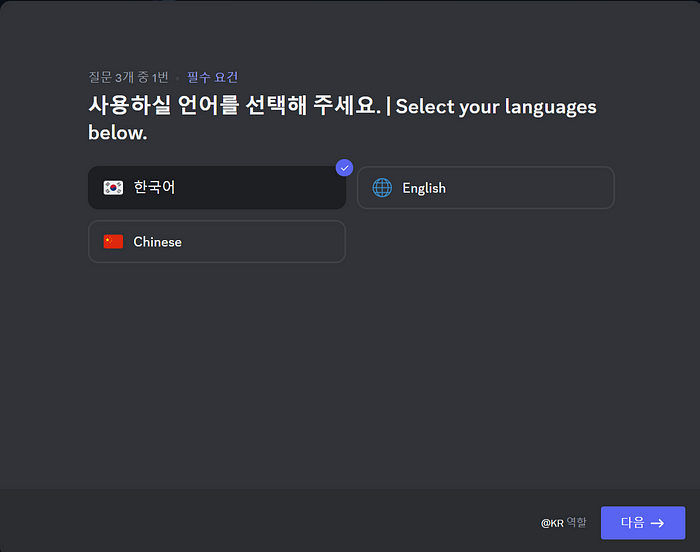Click the South Korea flag icon
700x552 pixels.
click(113, 188)
